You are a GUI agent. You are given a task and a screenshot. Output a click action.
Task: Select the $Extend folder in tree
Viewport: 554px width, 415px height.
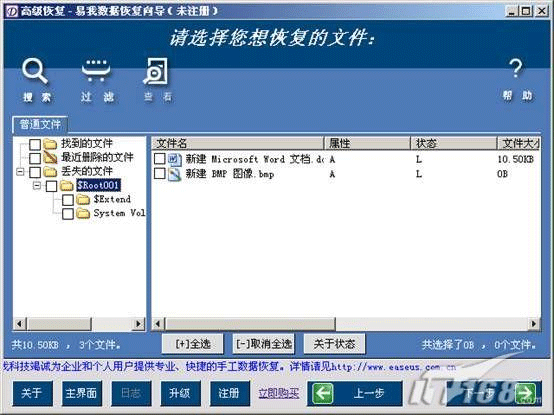(112, 199)
